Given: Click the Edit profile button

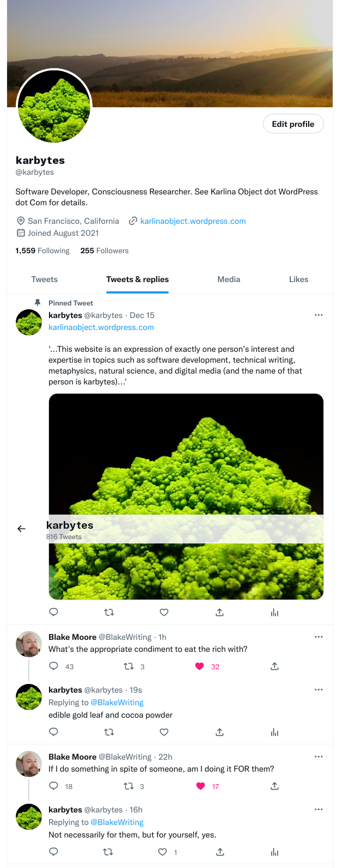Looking at the screenshot, I should (293, 124).
